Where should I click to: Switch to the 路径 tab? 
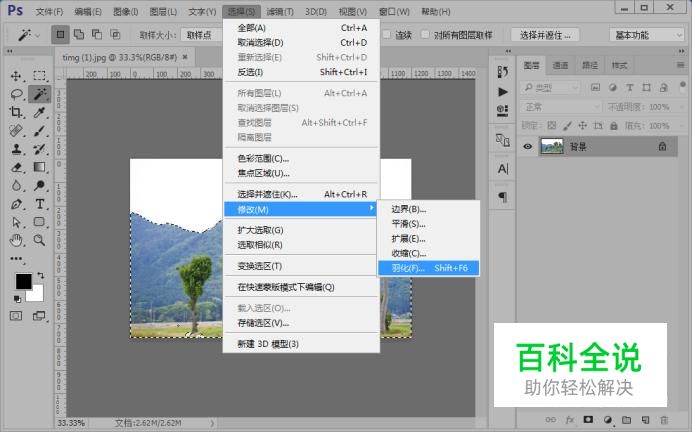point(590,65)
